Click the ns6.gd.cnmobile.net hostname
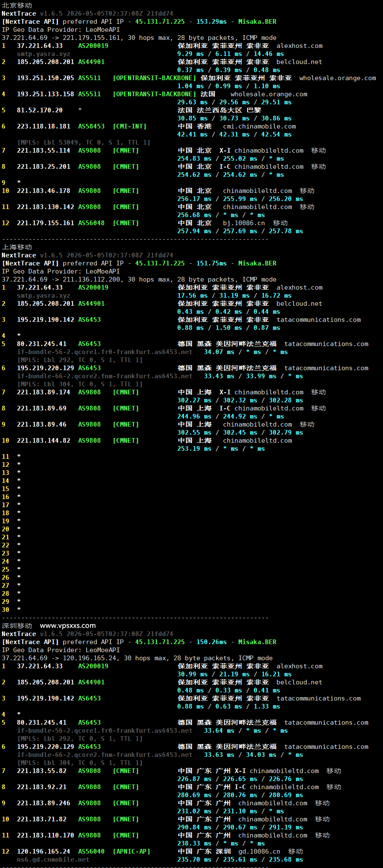383x868 pixels. coord(53,860)
